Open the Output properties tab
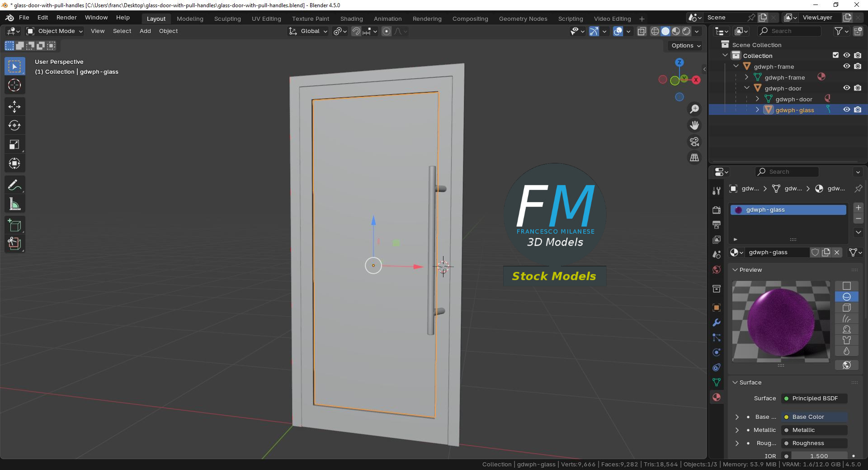Screen dimensions: 868x470 (717, 225)
